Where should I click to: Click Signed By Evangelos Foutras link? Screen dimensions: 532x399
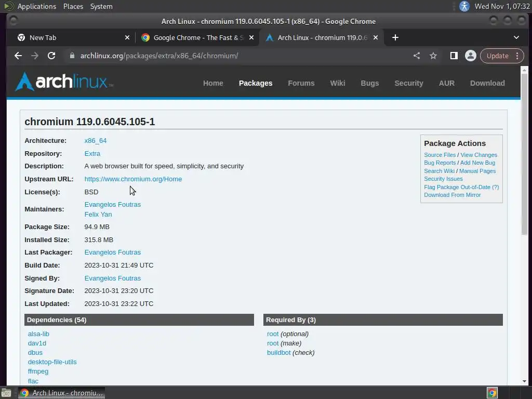(x=113, y=278)
